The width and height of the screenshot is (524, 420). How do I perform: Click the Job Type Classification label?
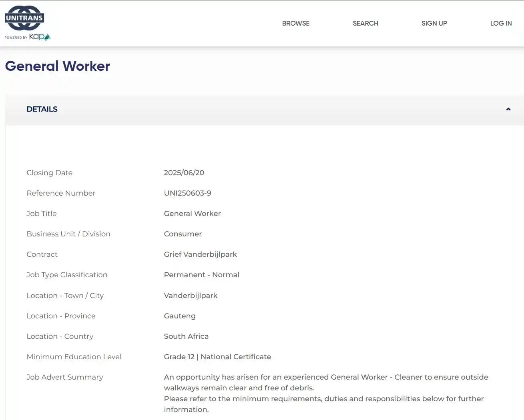(x=67, y=275)
